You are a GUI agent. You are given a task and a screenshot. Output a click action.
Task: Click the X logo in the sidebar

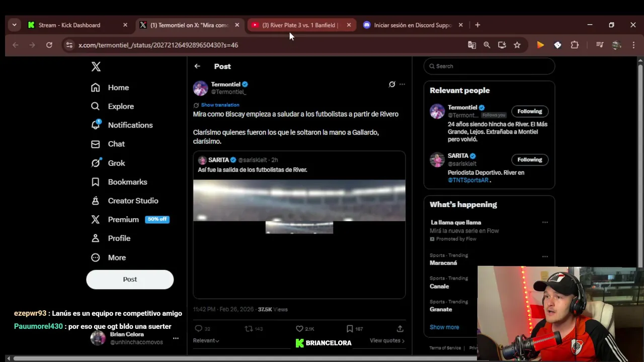pyautogui.click(x=96, y=66)
